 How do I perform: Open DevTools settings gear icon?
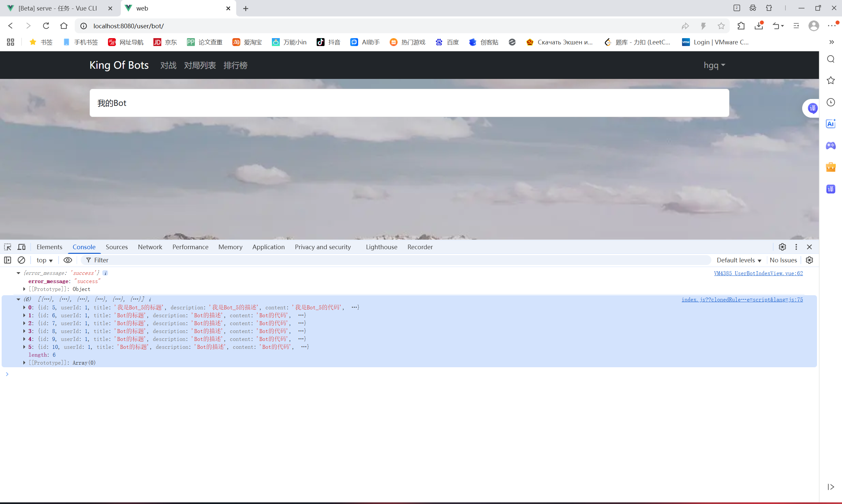point(782,247)
